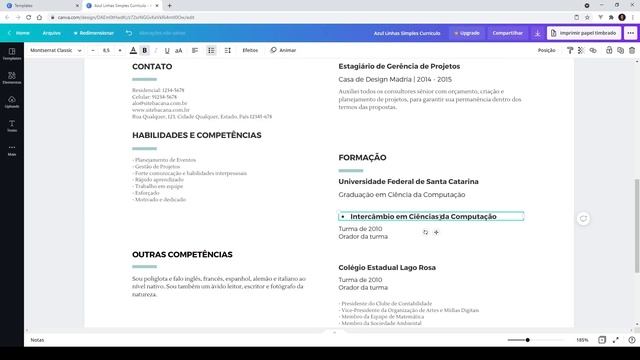Bookmark page with star icon
This screenshot has width=640, height=360.
[587, 17]
